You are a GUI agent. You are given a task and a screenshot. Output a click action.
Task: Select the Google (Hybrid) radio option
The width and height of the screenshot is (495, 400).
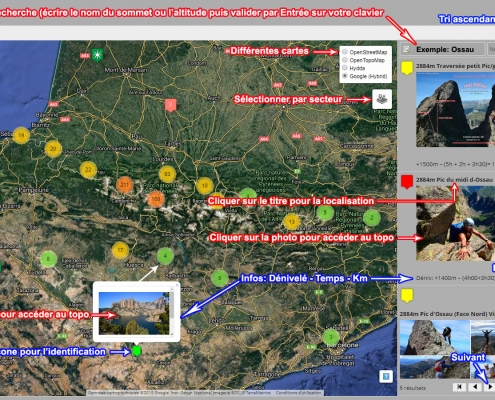(x=345, y=76)
